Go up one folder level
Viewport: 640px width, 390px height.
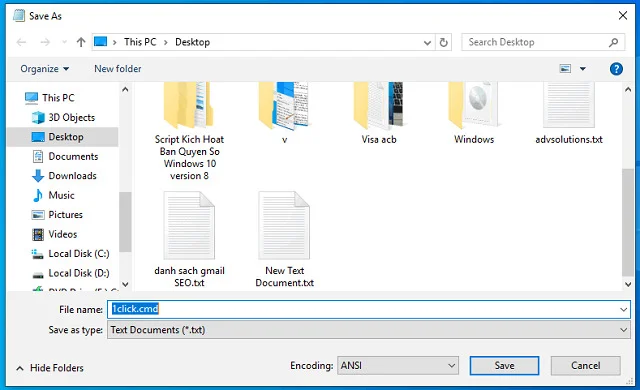pyautogui.click(x=81, y=42)
